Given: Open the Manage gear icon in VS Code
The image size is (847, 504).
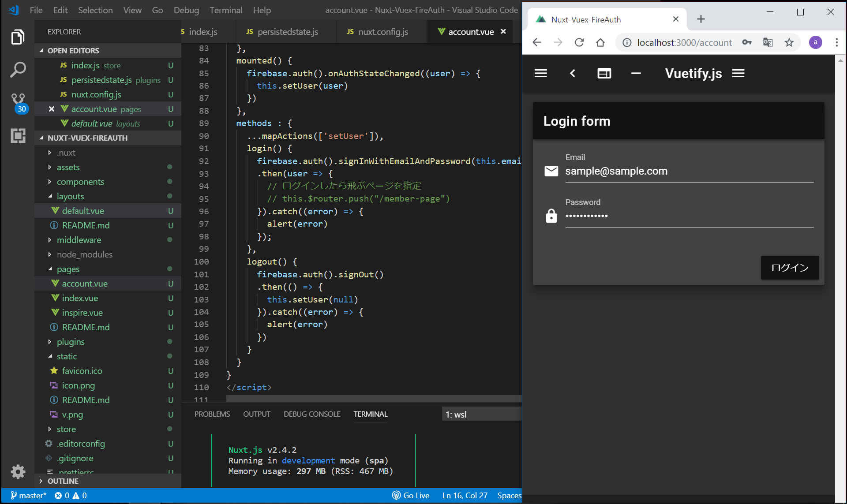Looking at the screenshot, I should pyautogui.click(x=18, y=471).
